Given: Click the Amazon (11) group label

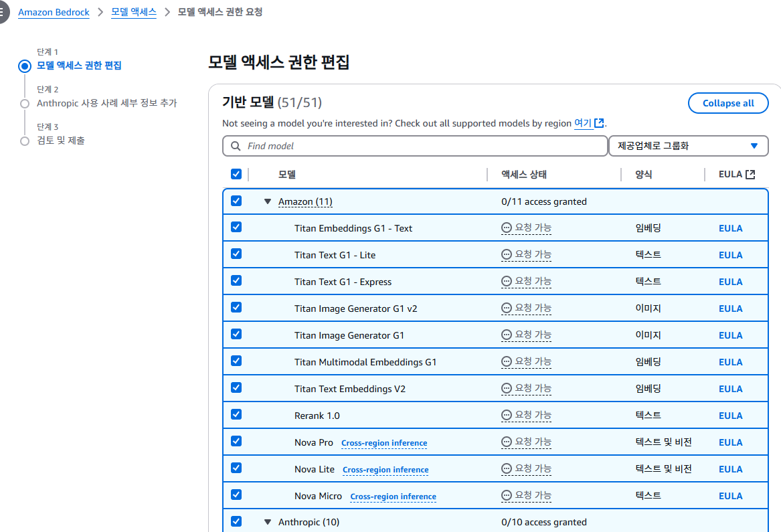Looking at the screenshot, I should [x=305, y=201].
